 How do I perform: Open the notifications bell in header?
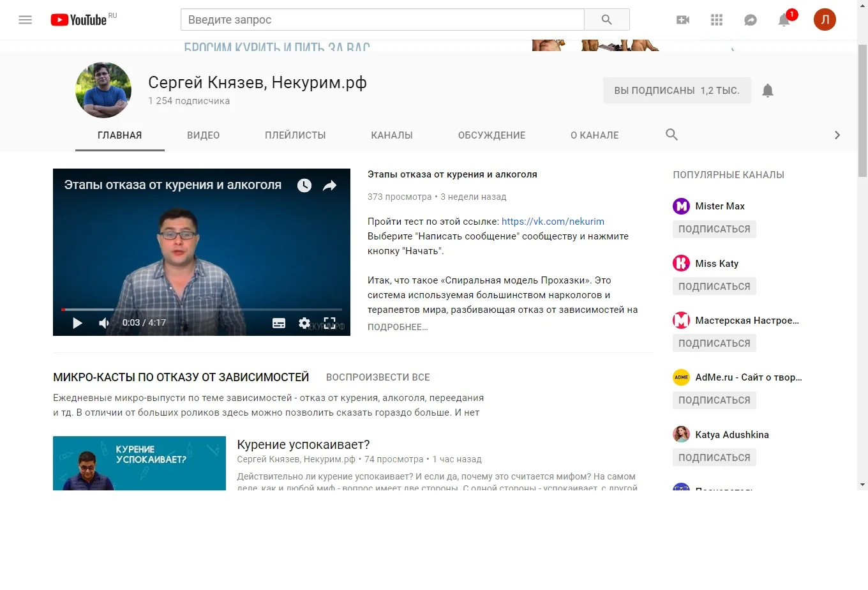coord(784,20)
